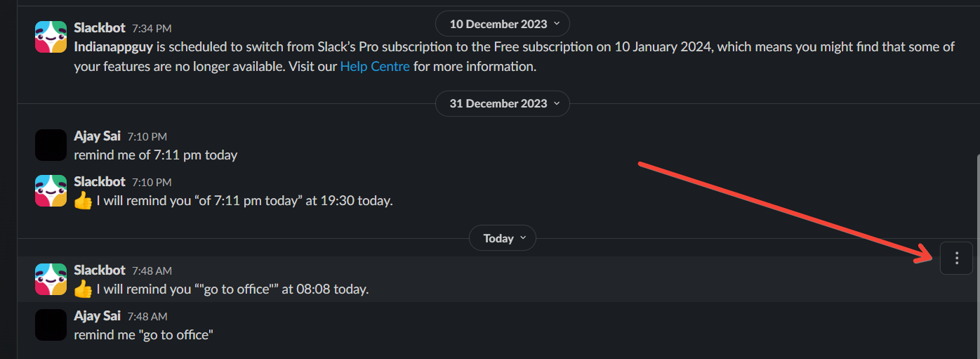The image size is (980, 359).
Task: Expand the "Today" date divider dropdown
Action: 502,238
